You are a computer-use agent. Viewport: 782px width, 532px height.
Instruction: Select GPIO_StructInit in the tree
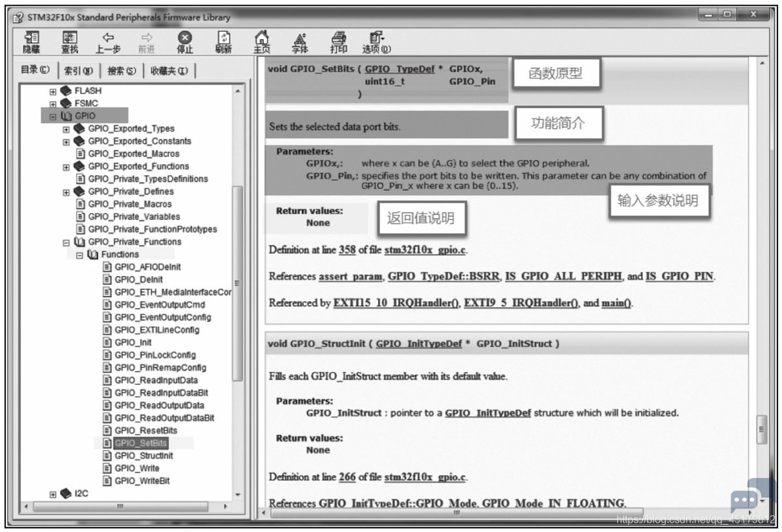pyautogui.click(x=143, y=456)
